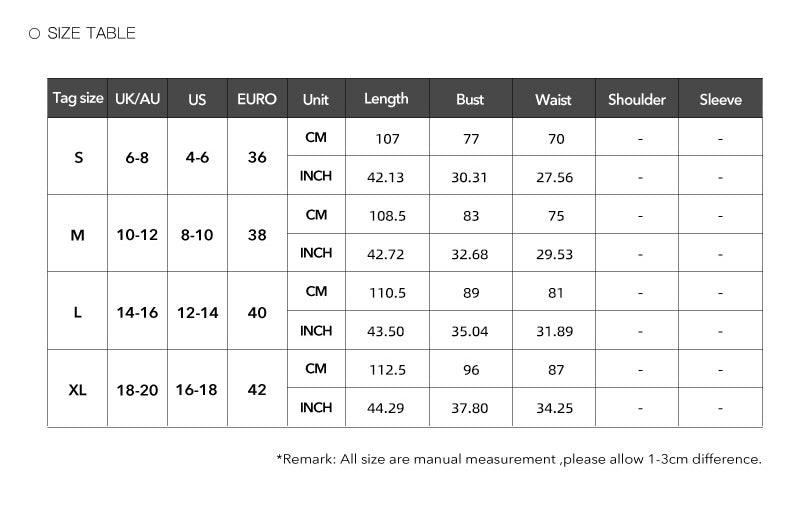
Task: Click the SIZE TABLE heading text
Action: point(91,33)
